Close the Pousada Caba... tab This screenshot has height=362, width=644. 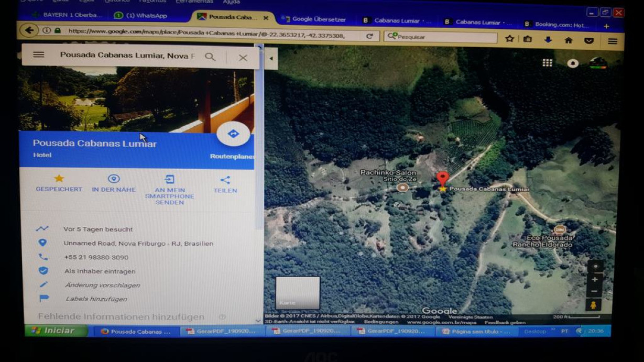[266, 18]
